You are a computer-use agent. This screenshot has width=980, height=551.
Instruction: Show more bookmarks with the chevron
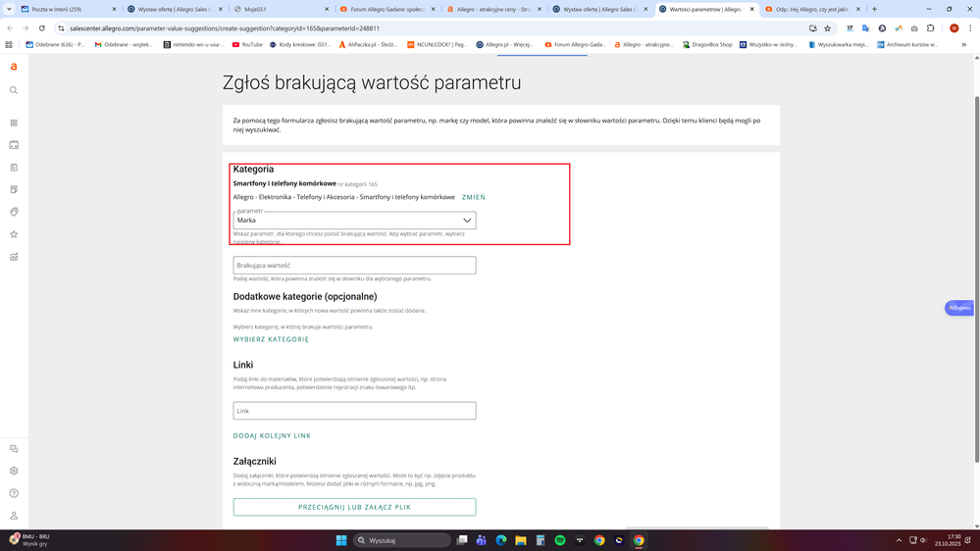963,45
